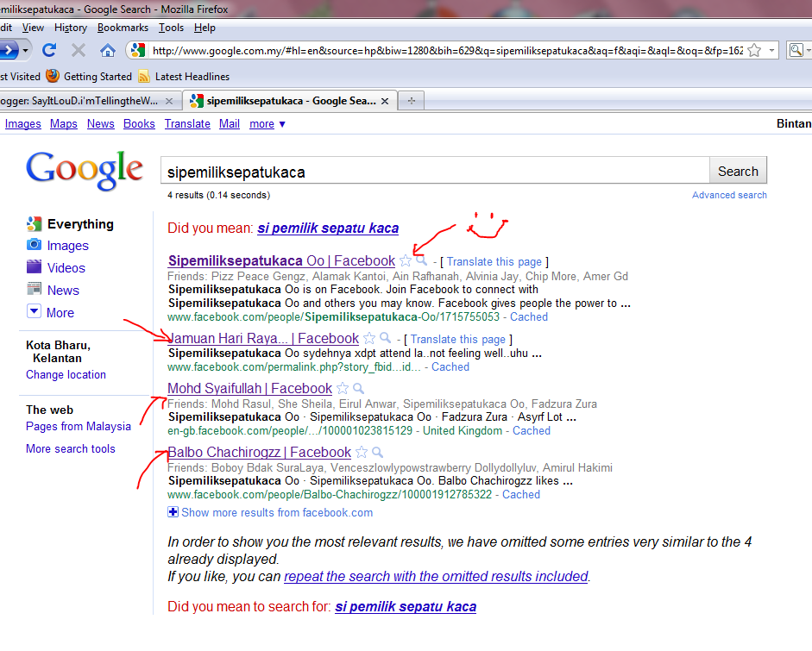Open the Getting Started bookmark

point(89,77)
